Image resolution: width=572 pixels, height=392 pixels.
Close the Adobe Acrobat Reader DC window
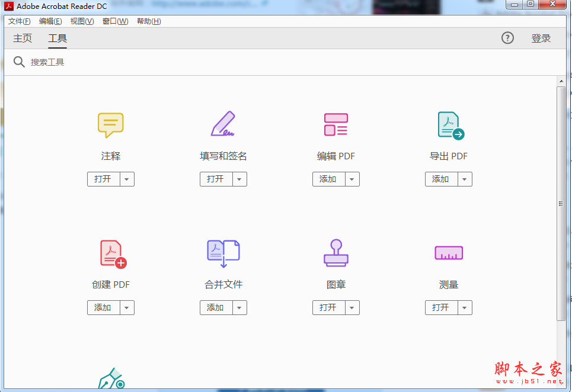552,4
